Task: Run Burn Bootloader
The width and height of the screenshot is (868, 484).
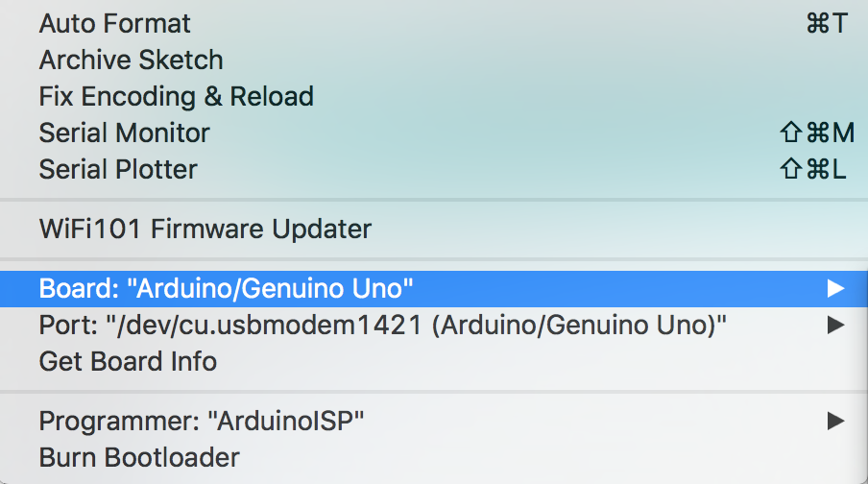Action: [x=434, y=457]
